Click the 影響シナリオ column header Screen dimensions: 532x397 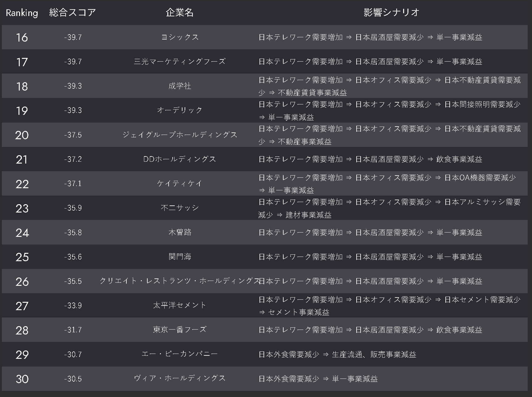[x=391, y=13]
